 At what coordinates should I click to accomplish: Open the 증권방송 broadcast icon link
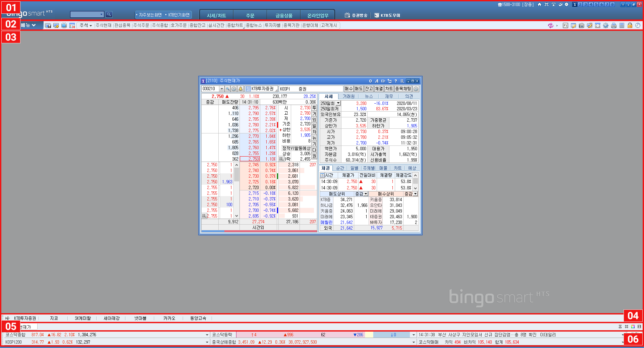click(356, 15)
